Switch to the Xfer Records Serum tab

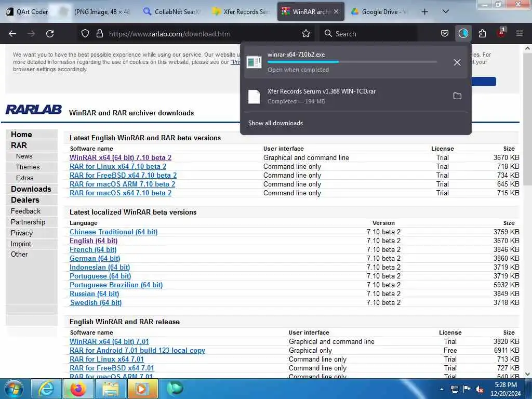click(x=241, y=11)
